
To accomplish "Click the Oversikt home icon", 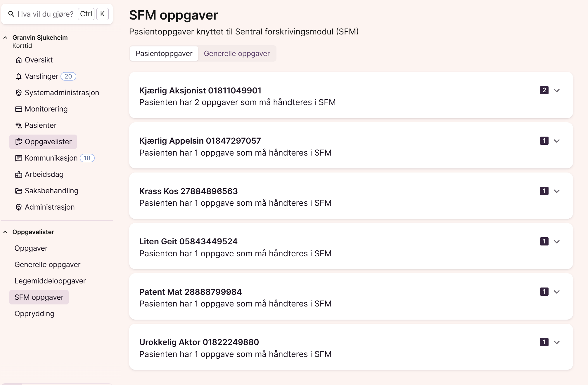I will coord(19,60).
